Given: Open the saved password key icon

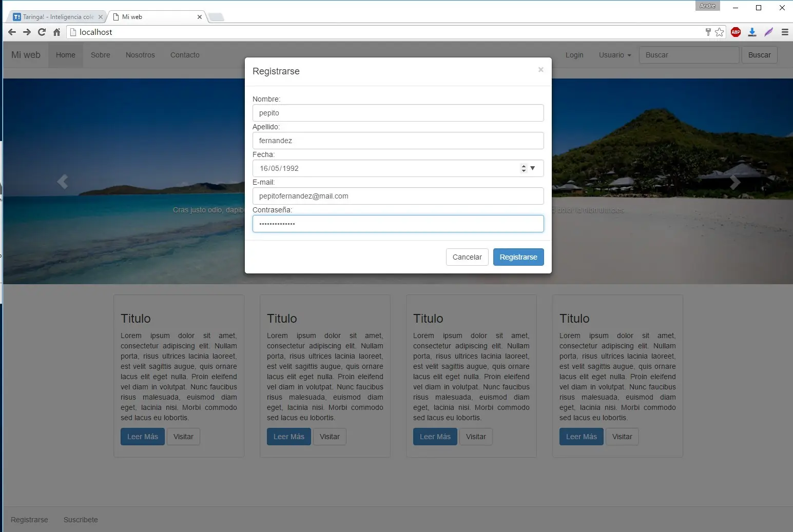Looking at the screenshot, I should [x=708, y=32].
